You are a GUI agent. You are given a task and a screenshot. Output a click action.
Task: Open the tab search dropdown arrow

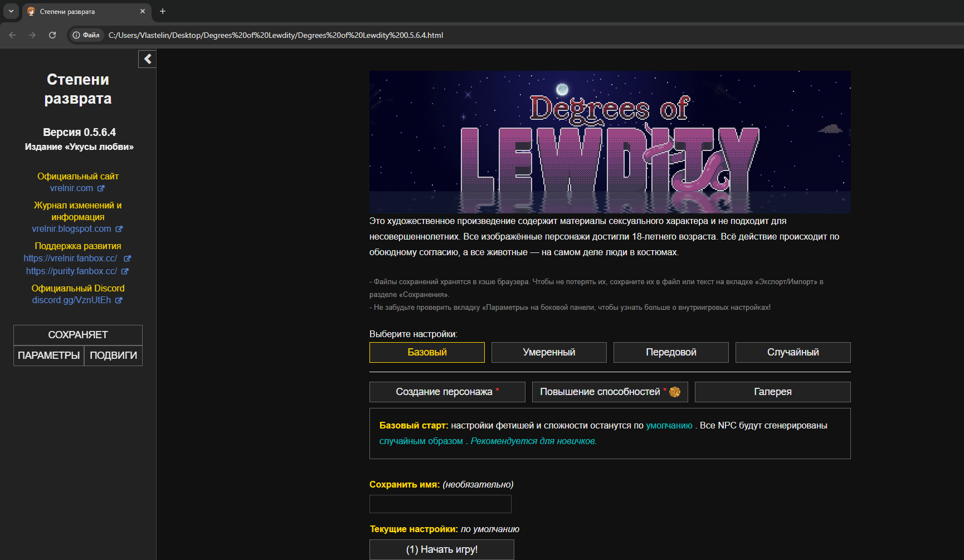(x=11, y=11)
